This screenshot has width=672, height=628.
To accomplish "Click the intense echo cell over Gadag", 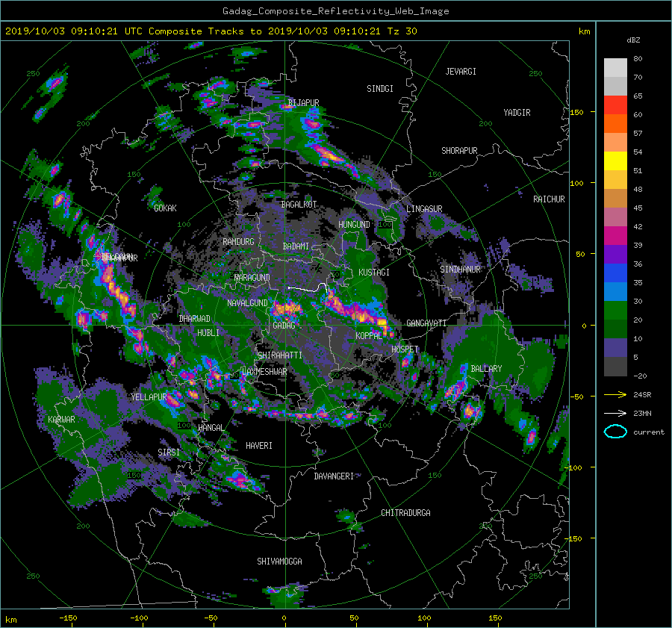I will [x=287, y=308].
